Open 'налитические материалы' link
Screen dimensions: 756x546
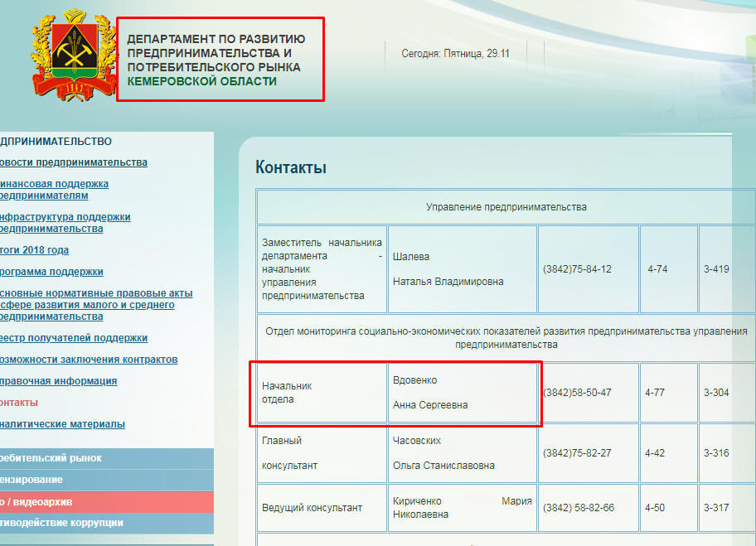(62, 424)
